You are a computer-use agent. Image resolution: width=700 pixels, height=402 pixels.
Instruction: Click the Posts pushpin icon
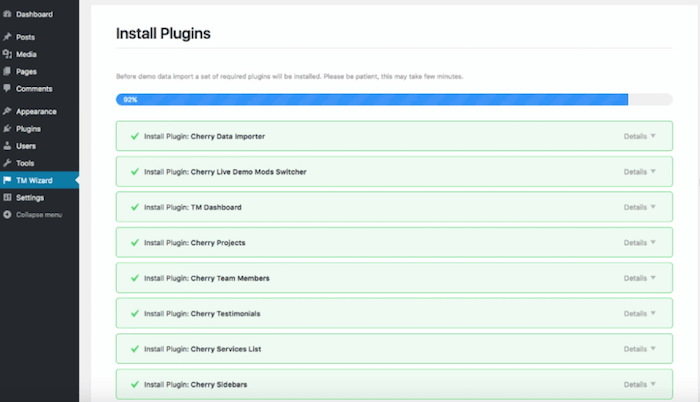7,37
